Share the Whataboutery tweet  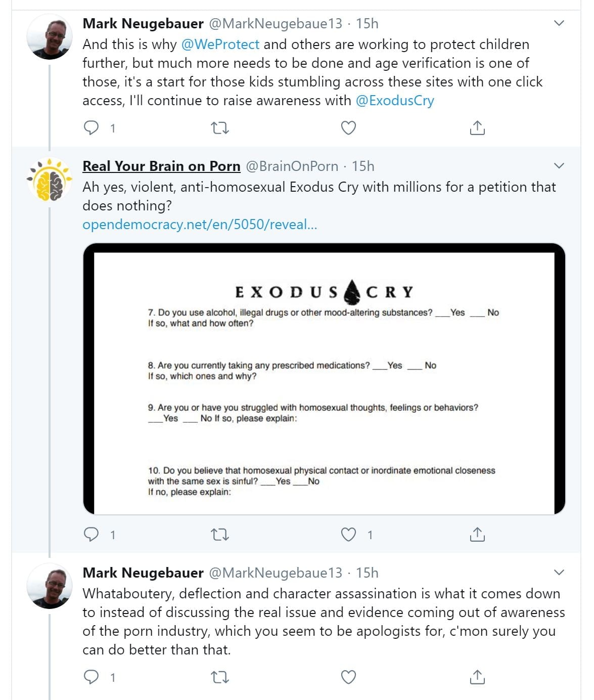pyautogui.click(x=477, y=677)
